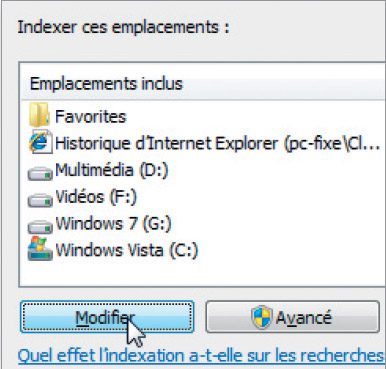This screenshot has width=386, height=369.
Task: Pick the Windows Vista (C:) label
Action: click(127, 250)
